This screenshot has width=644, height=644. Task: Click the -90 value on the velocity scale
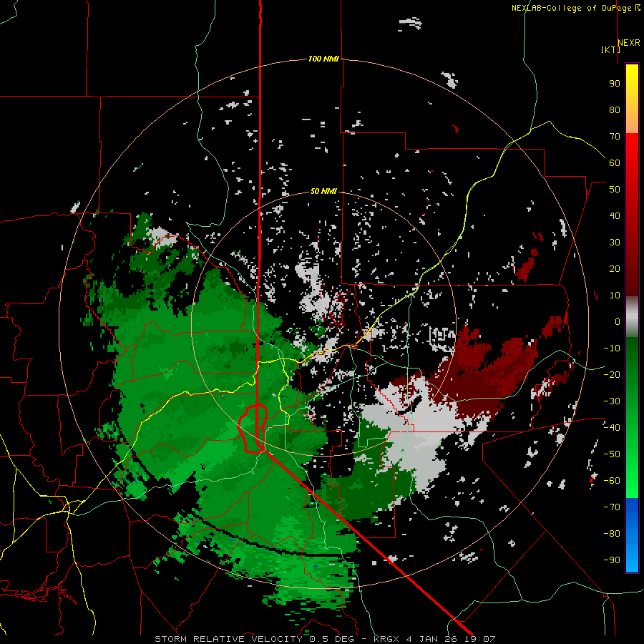[612, 560]
